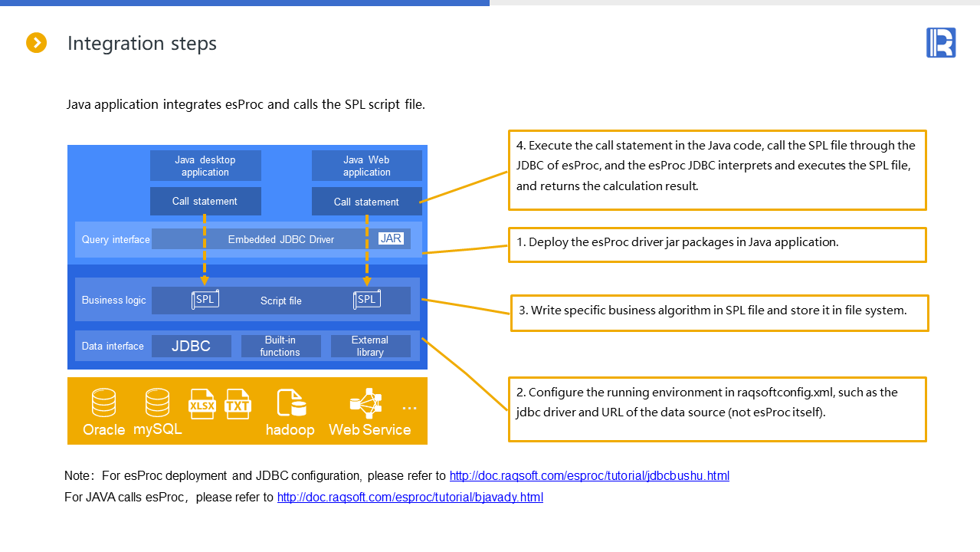Click the JAR label in JDBC Driver bar

point(391,238)
